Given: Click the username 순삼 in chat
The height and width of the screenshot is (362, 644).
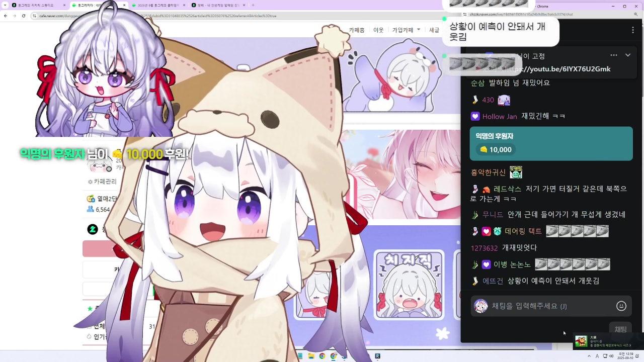Looking at the screenshot, I should tap(477, 82).
